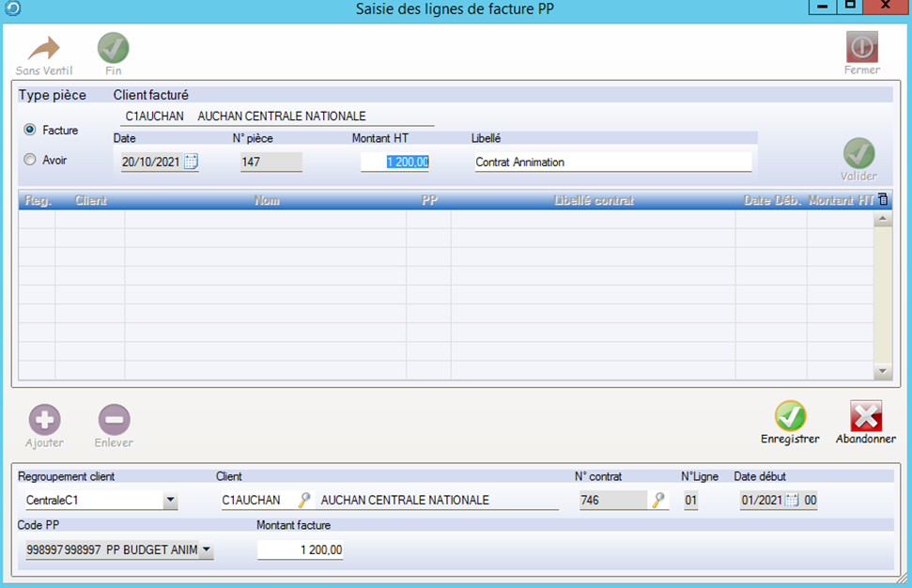
Task: Click the Enlever minus icon
Action: pos(114,420)
